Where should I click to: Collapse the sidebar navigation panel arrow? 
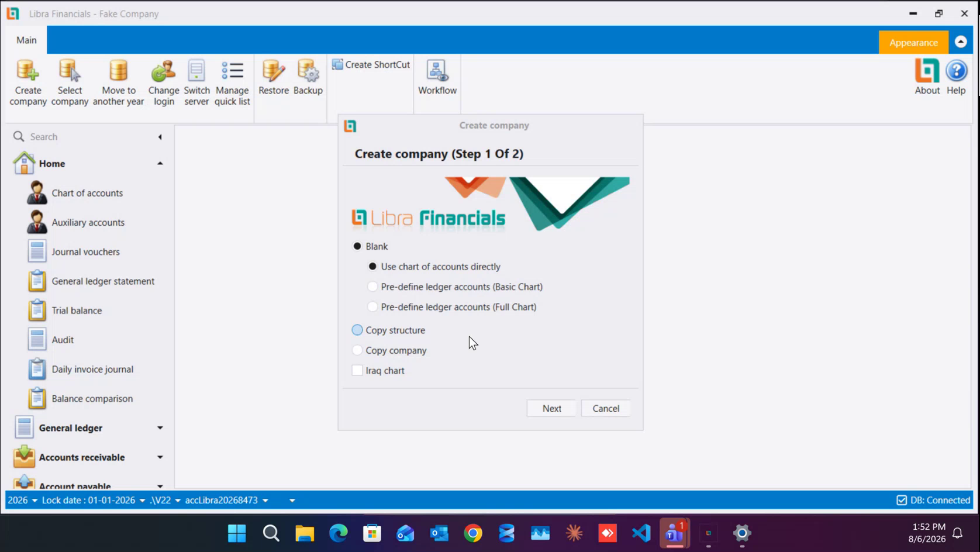(x=160, y=137)
